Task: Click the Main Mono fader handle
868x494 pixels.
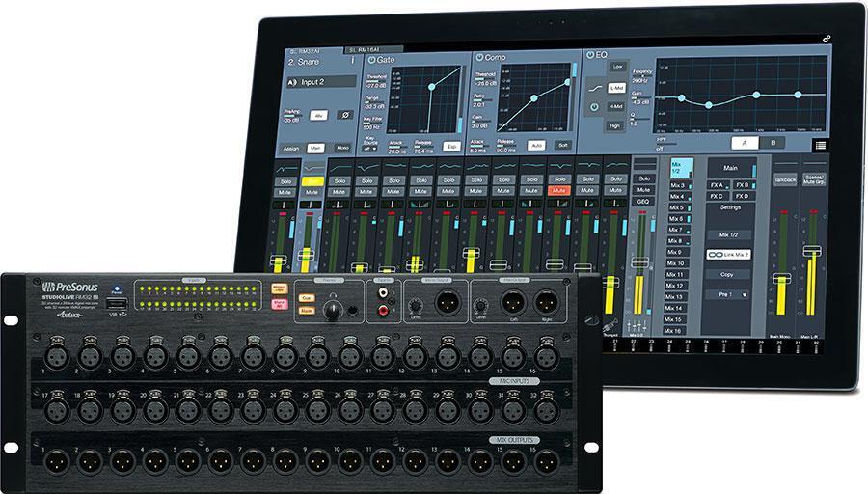Action: (x=782, y=279)
